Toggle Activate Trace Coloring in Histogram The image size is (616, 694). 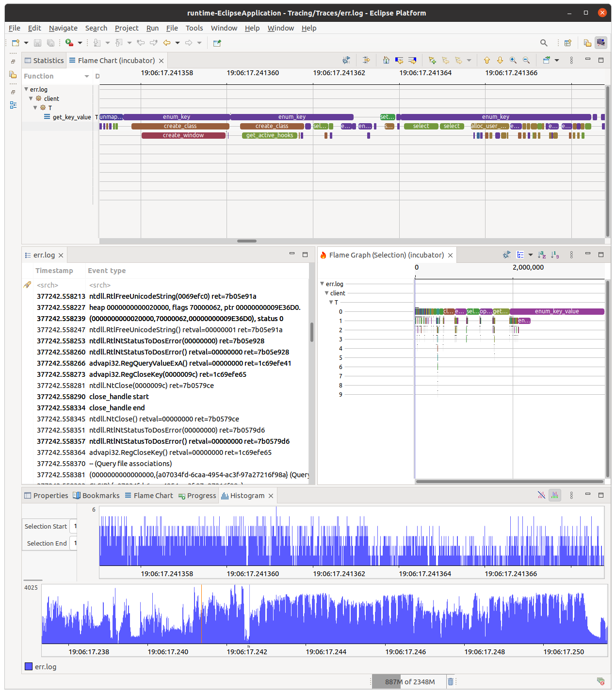coord(555,495)
